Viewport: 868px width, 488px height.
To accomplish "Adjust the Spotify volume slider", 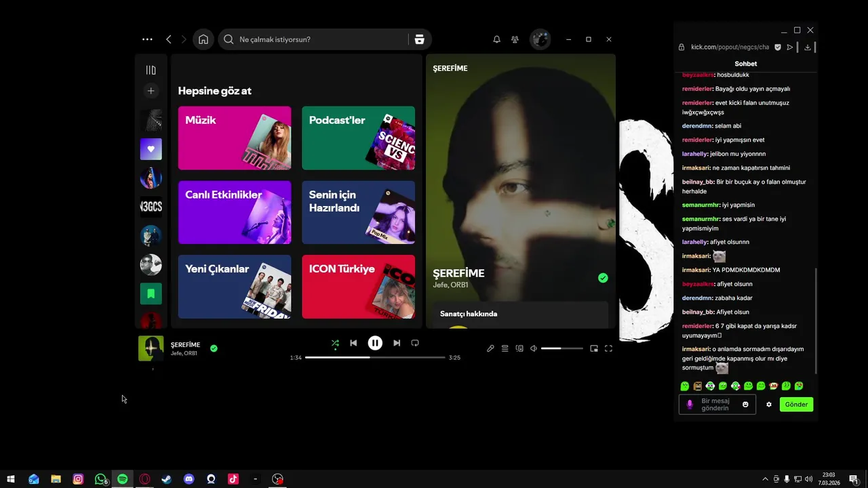I will click(562, 348).
